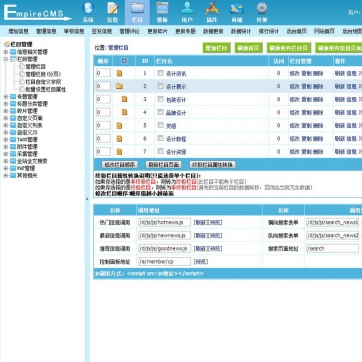Image resolution: width=362 pixels, height=362 pixels.
Task: Click the green 刷新首页 button
Action: click(x=249, y=48)
